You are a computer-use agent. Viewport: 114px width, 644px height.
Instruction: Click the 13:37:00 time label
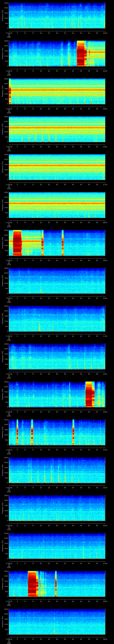[9, 601]
